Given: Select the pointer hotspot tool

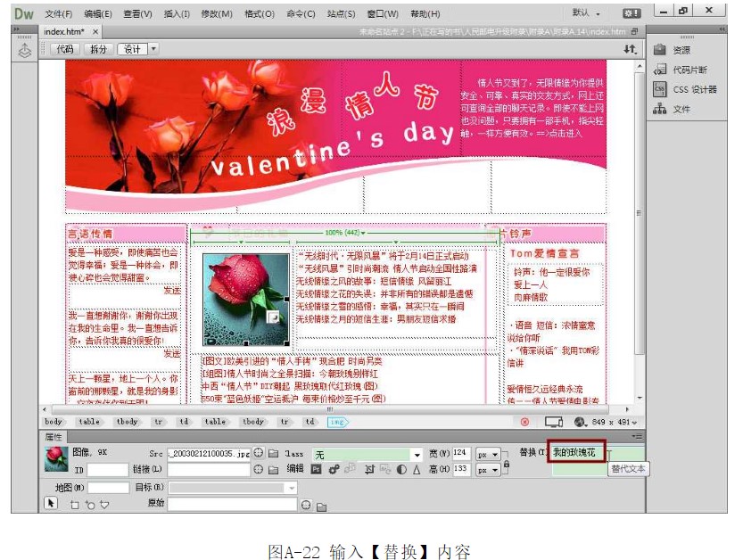Looking at the screenshot, I should (x=52, y=504).
